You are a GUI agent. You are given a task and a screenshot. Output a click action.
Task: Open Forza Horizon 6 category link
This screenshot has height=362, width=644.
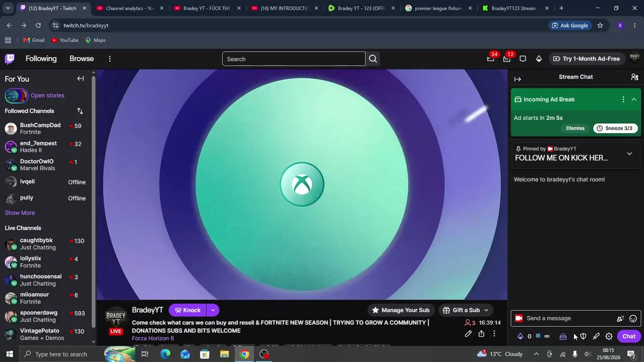153,338
